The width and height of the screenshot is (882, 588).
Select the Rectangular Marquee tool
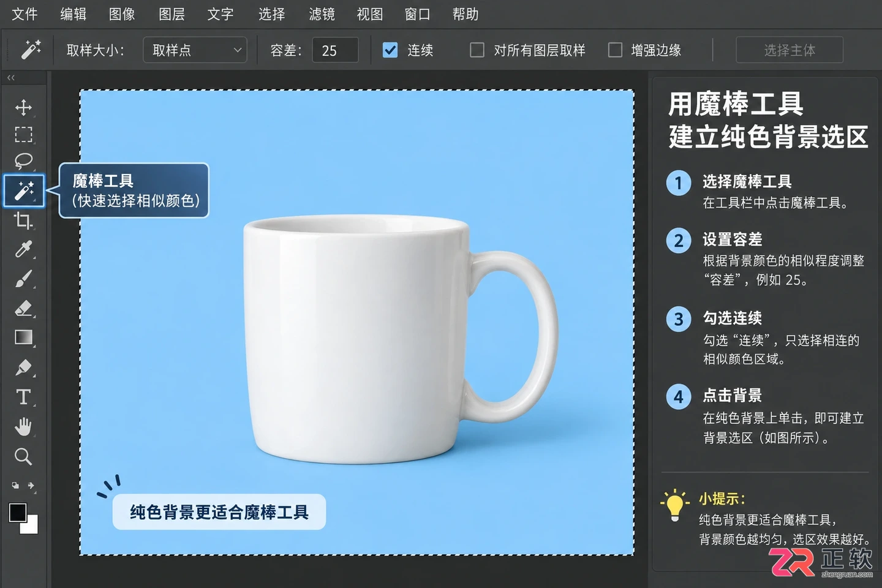(23, 134)
